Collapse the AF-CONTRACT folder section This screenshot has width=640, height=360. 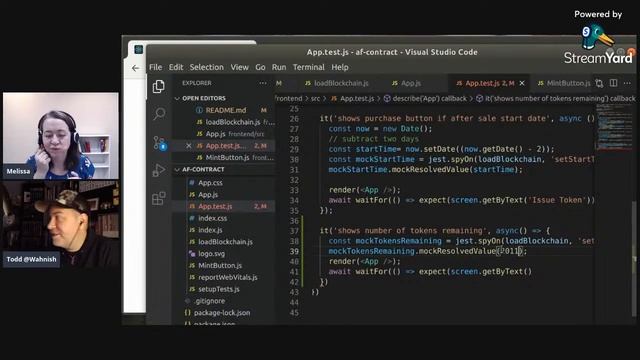tap(203, 169)
